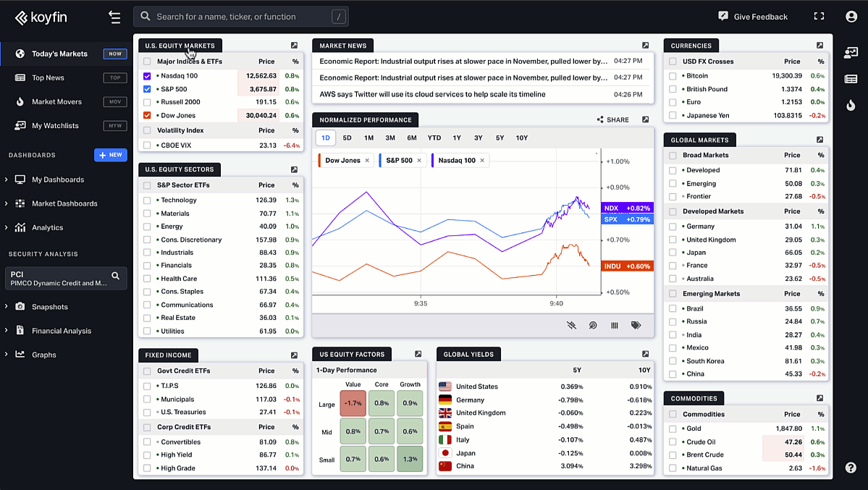Remove S&P 500 from the chart
Screen dimensions: 868x490
(419, 161)
